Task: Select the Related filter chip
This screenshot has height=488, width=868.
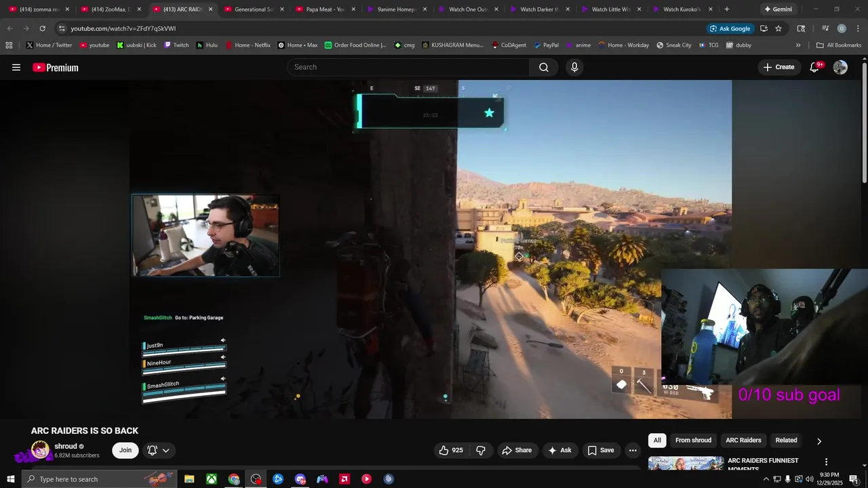Action: [x=786, y=441]
